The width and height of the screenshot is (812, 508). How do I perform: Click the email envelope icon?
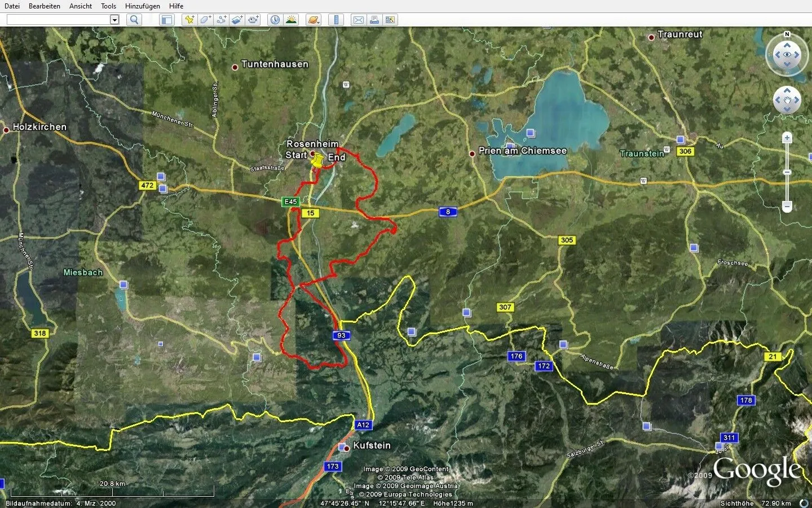358,20
